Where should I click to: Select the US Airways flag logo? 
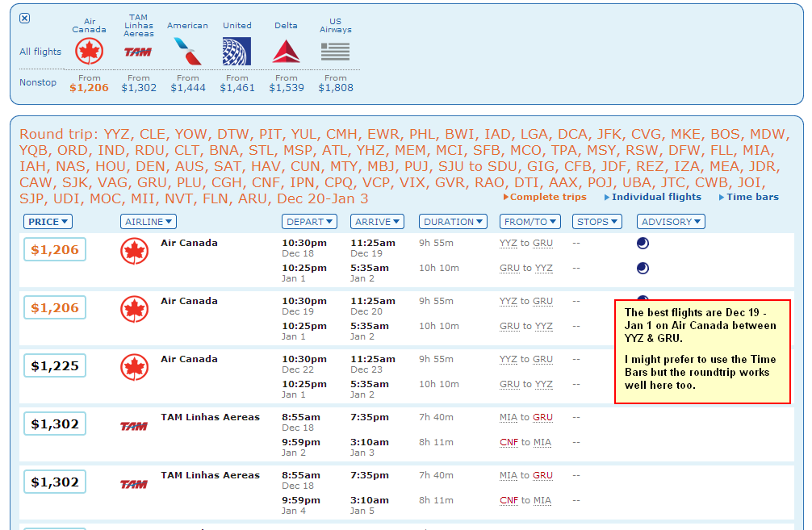click(335, 52)
